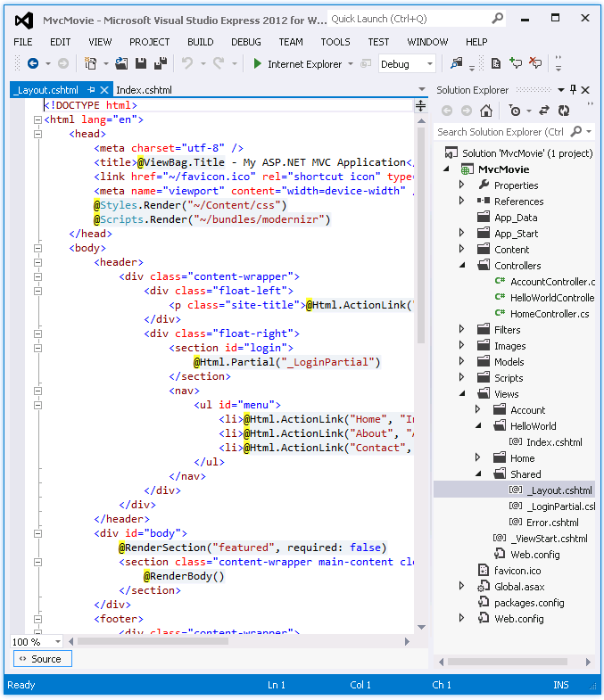Click Refresh icon in Solution Explorer

point(564,111)
